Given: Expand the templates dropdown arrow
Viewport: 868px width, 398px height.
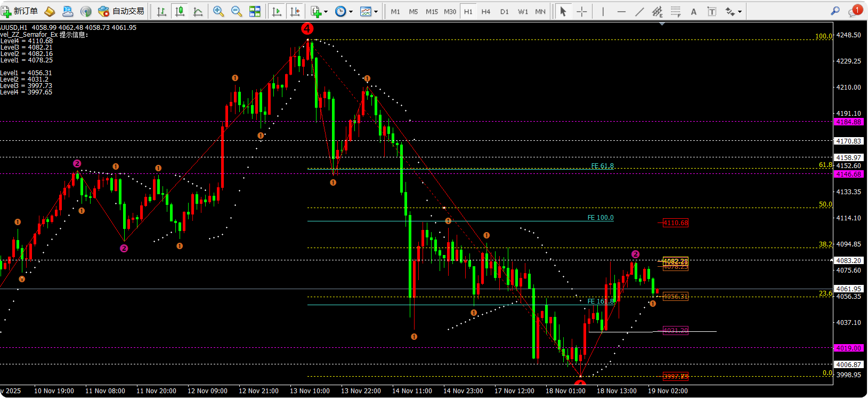Looking at the screenshot, I should click(376, 12).
